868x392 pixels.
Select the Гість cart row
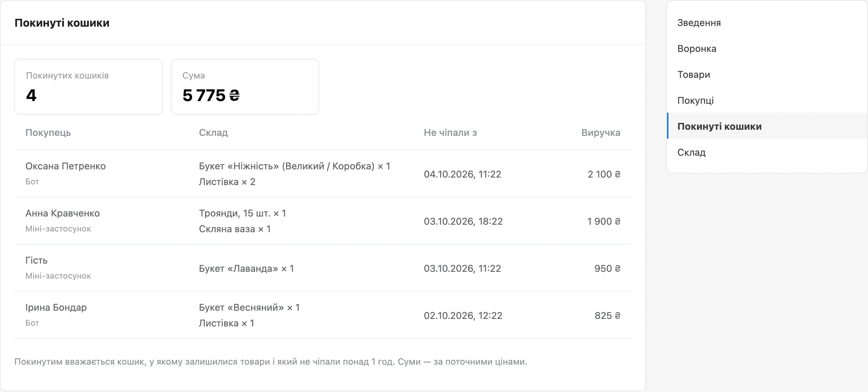pos(323,268)
